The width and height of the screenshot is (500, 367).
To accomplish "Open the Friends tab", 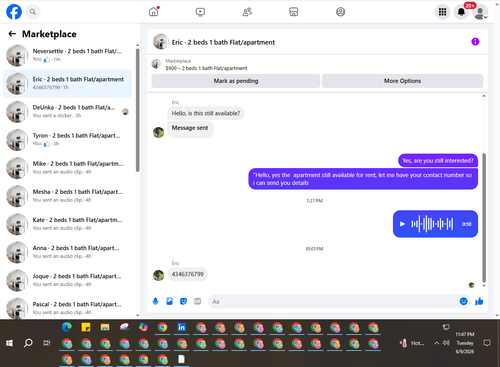I will pyautogui.click(x=247, y=12).
